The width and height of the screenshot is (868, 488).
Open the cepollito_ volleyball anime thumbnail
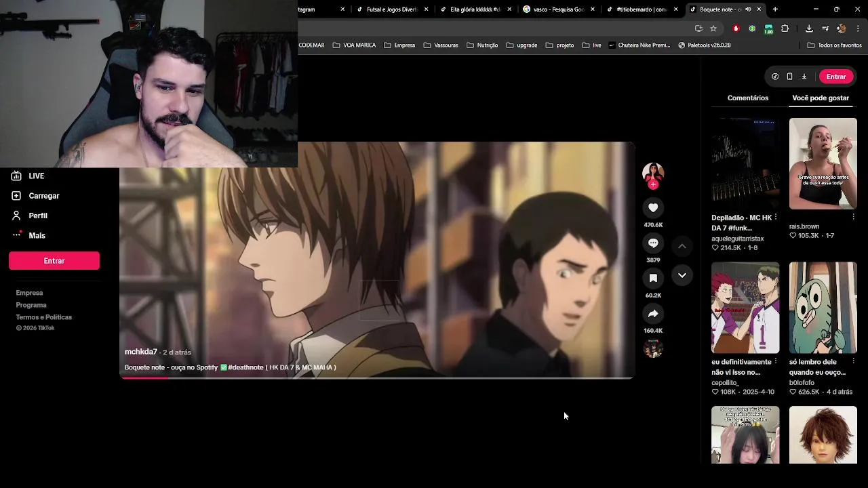(x=745, y=308)
